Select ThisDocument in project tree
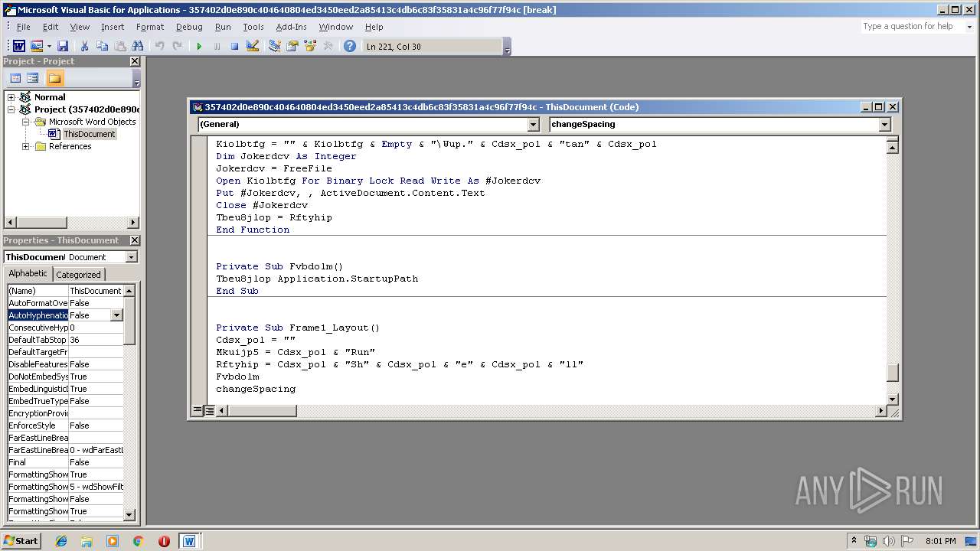 coord(89,134)
